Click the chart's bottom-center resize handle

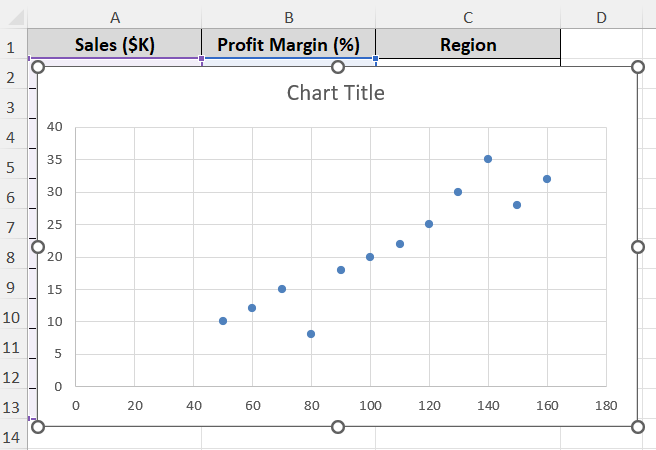pos(338,427)
